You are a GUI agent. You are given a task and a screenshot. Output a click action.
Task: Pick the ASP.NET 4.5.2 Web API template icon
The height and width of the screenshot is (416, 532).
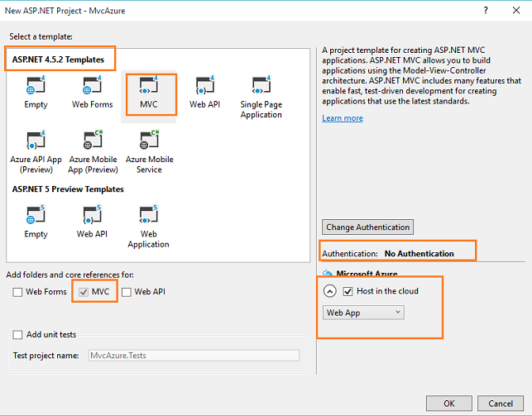(x=204, y=84)
